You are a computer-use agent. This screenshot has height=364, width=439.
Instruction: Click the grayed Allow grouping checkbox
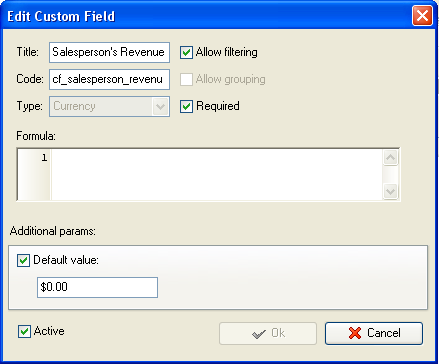point(186,80)
